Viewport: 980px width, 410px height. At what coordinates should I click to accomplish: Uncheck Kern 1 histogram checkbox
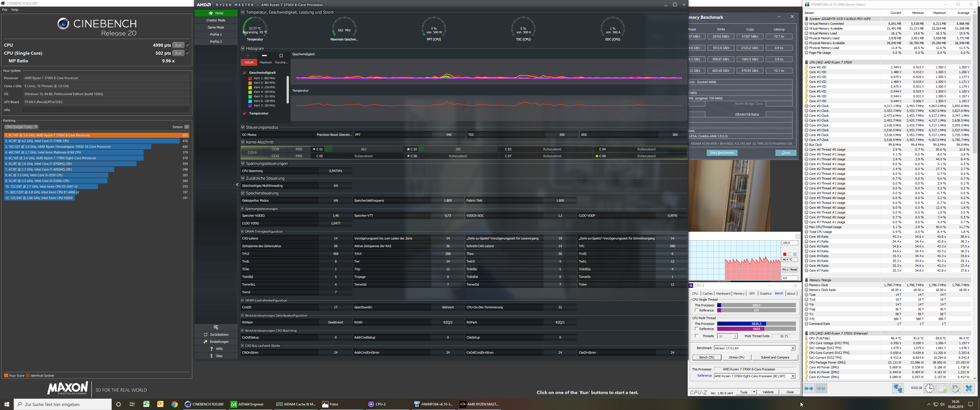coord(250,78)
